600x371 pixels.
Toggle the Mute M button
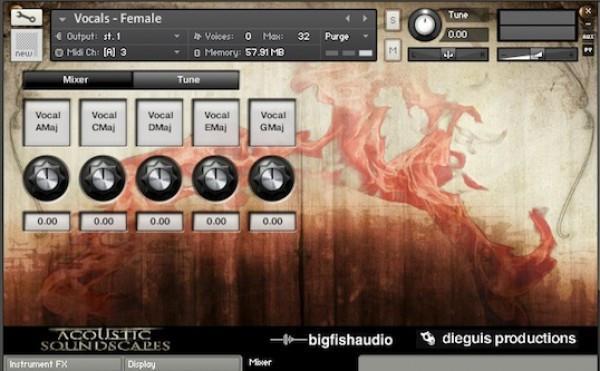(393, 50)
